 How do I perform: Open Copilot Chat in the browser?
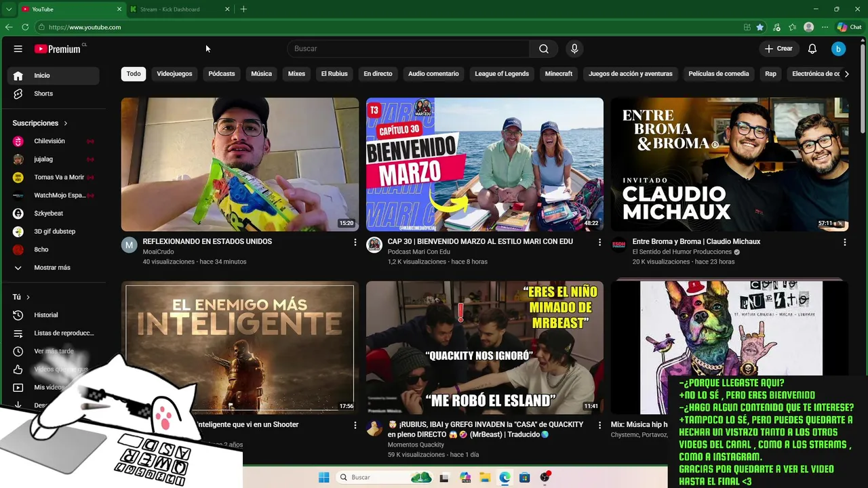pos(849,27)
